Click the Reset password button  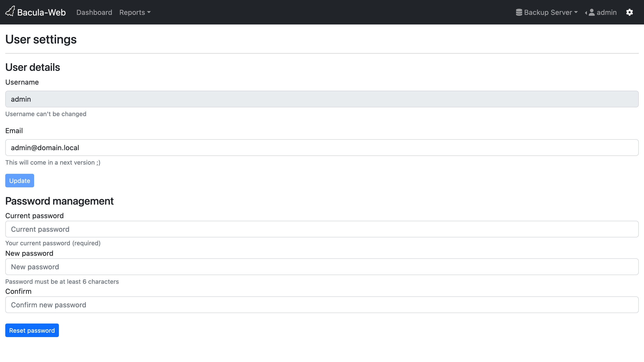pos(32,330)
